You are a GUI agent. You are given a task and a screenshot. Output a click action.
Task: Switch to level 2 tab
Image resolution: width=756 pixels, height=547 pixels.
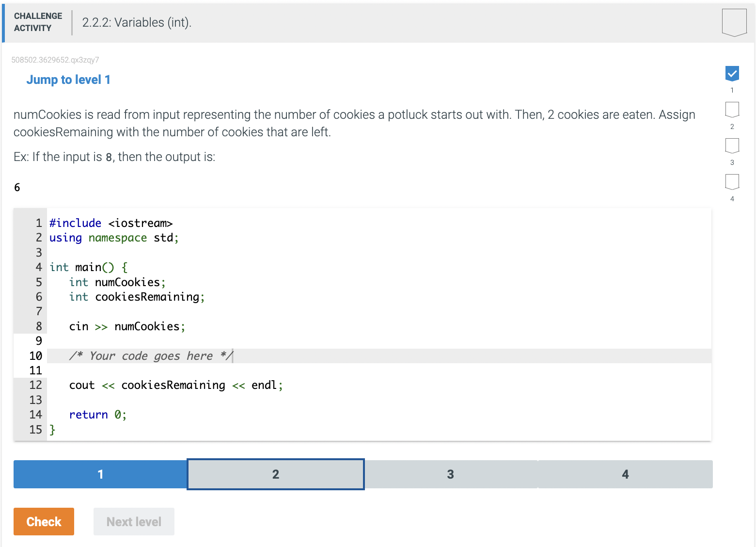275,474
